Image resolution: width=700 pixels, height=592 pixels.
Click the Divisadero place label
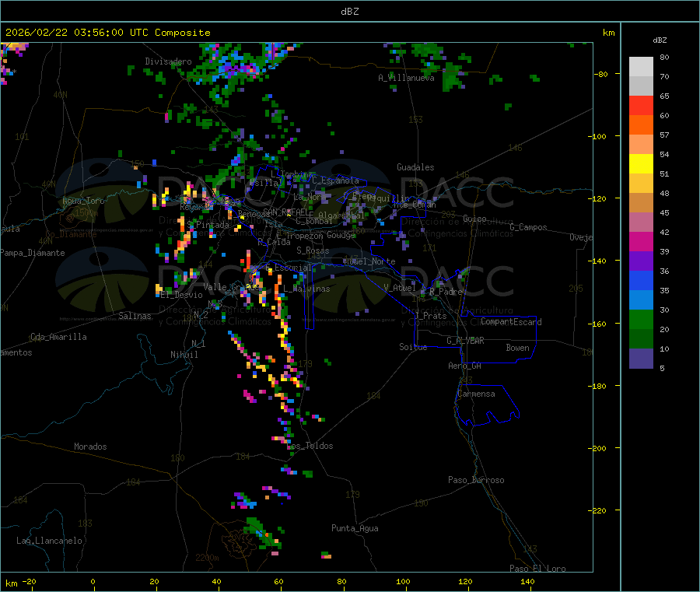168,61
